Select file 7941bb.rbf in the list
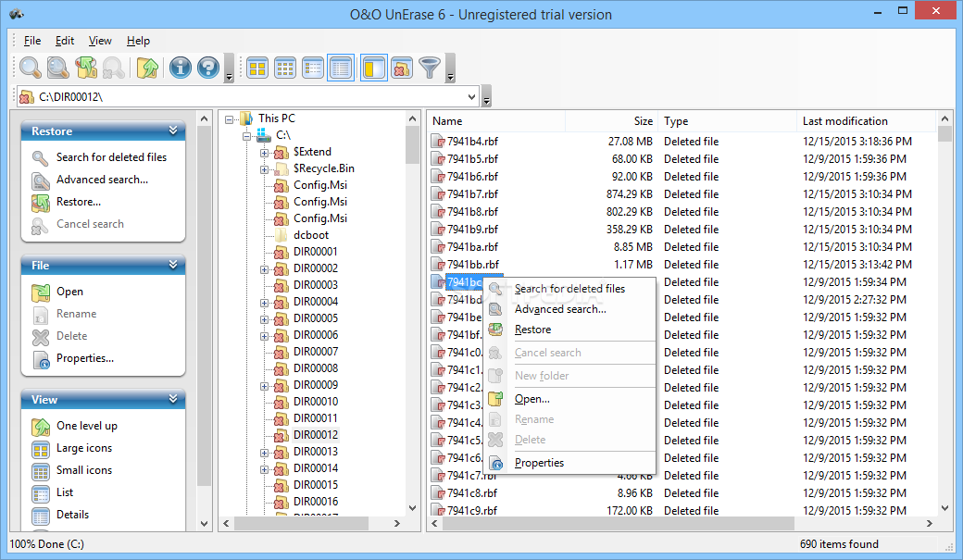 point(473,265)
